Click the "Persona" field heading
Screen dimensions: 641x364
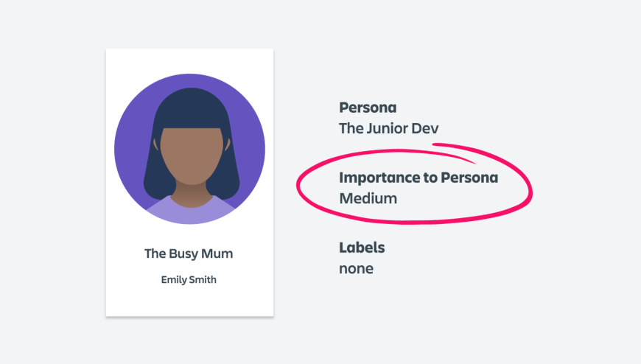point(368,108)
